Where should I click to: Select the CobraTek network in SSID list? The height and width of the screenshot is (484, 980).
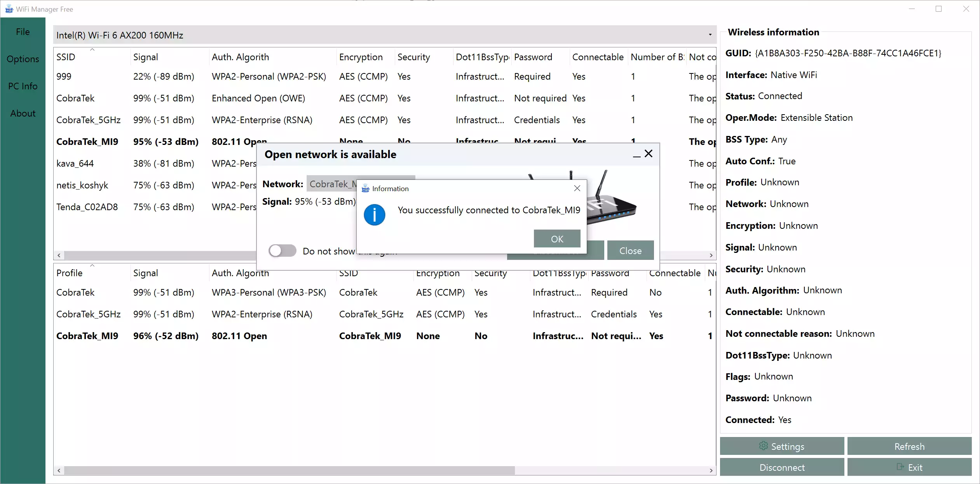point(385,98)
